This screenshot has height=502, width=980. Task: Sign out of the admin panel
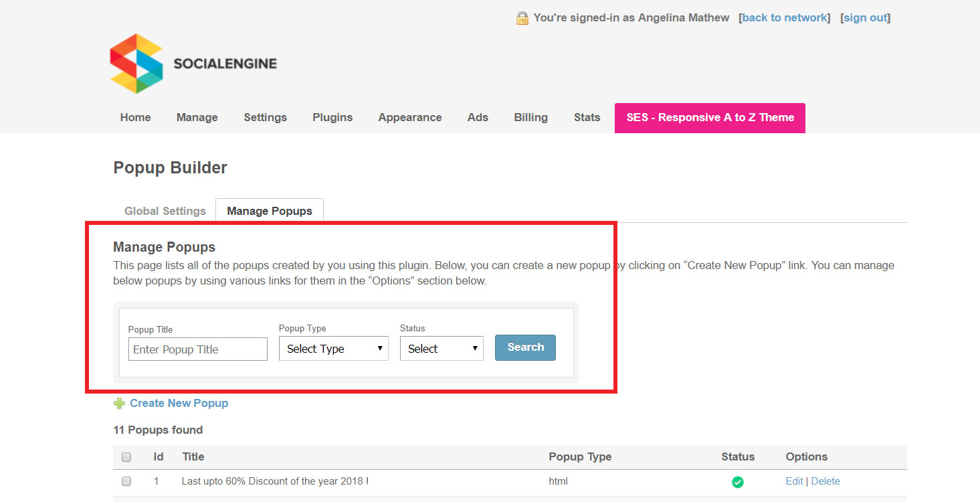865,17
